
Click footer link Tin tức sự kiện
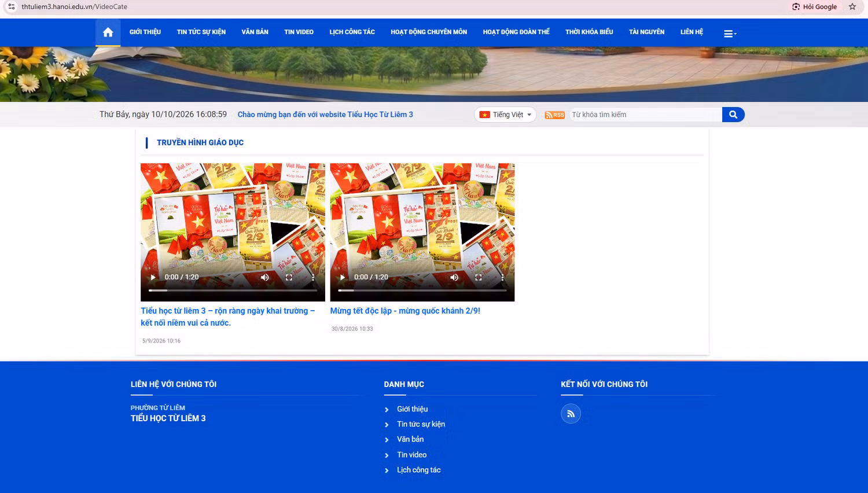click(x=421, y=424)
